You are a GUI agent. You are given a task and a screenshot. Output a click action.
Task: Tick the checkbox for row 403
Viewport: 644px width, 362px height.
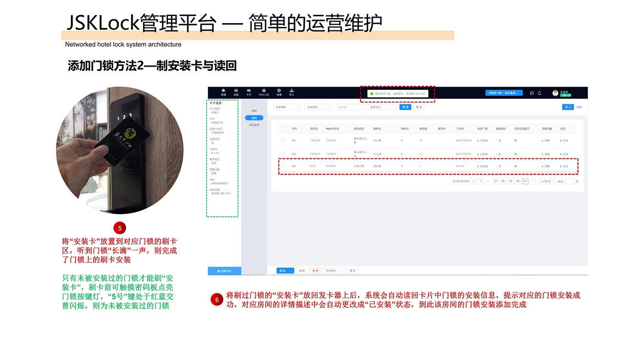pos(283,166)
